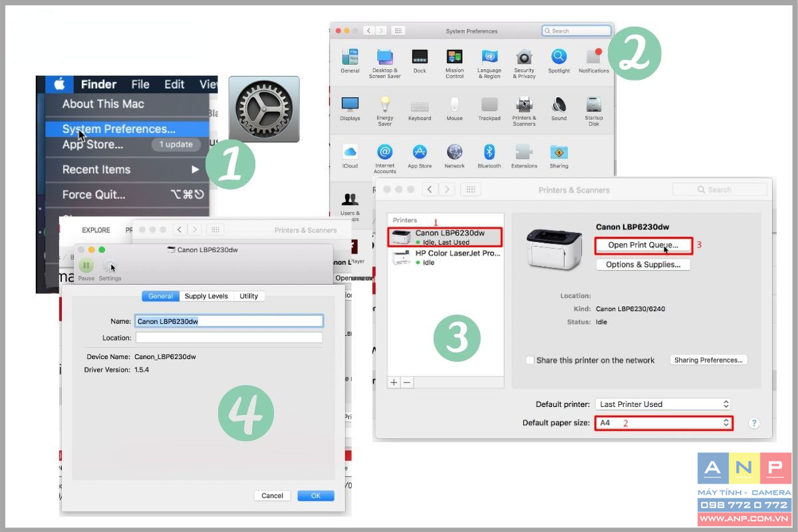Viewport: 798px width, 532px height.
Task: Choose System Preferences menu item
Action: coord(126,129)
